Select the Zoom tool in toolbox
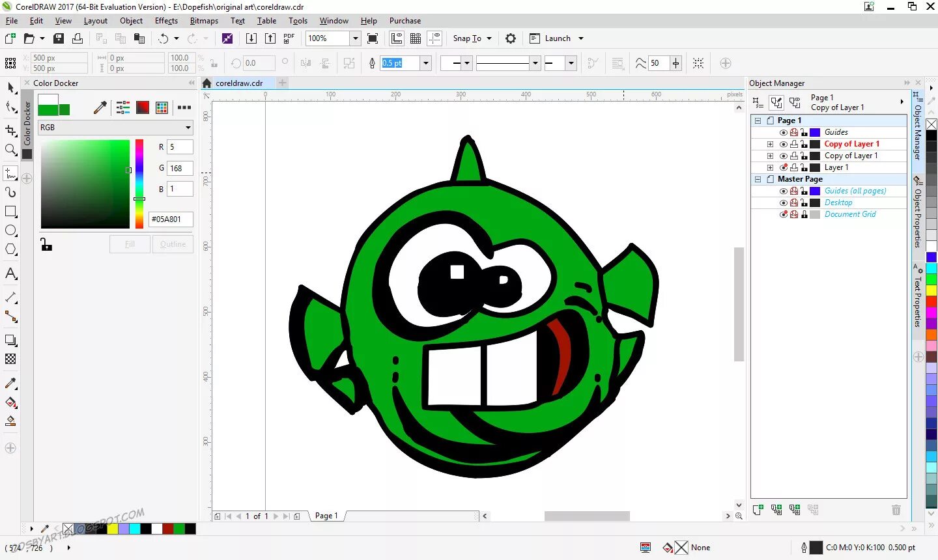Viewport: 938px width, 560px height. pos(10,150)
